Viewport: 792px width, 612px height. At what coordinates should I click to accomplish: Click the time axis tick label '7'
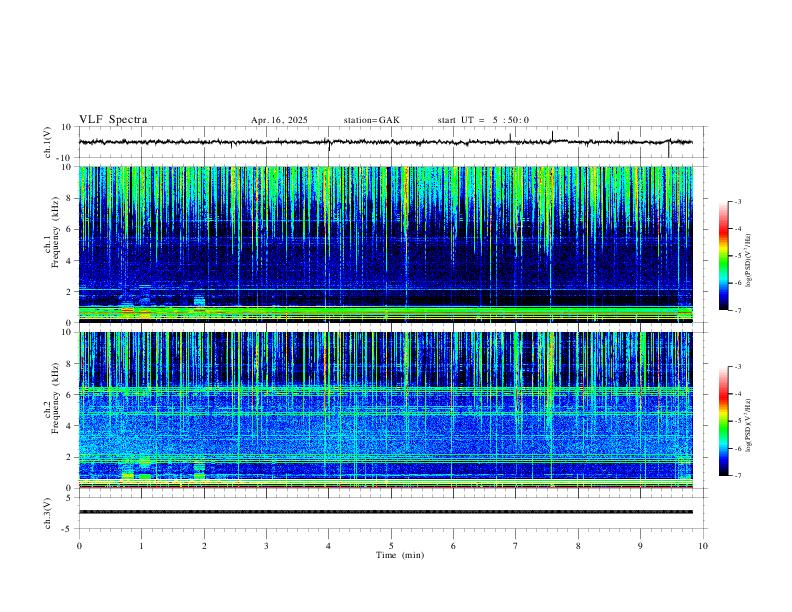coord(516,546)
